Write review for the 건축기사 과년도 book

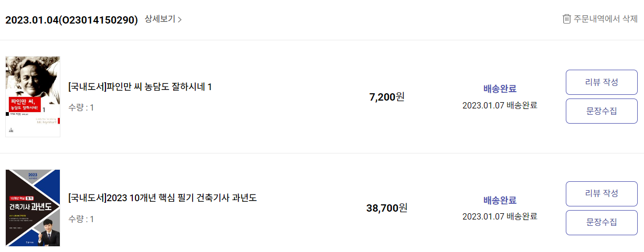pyautogui.click(x=601, y=194)
